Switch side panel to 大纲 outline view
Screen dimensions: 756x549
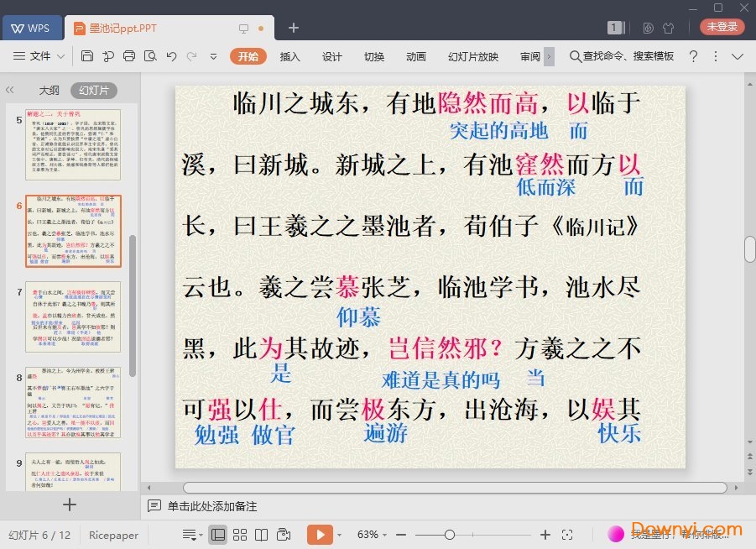click(x=49, y=90)
